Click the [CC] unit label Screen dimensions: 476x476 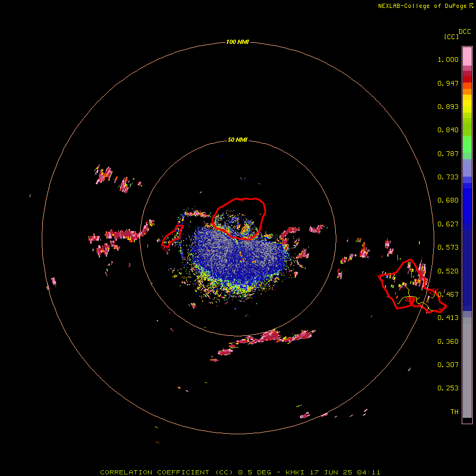pyautogui.click(x=451, y=36)
